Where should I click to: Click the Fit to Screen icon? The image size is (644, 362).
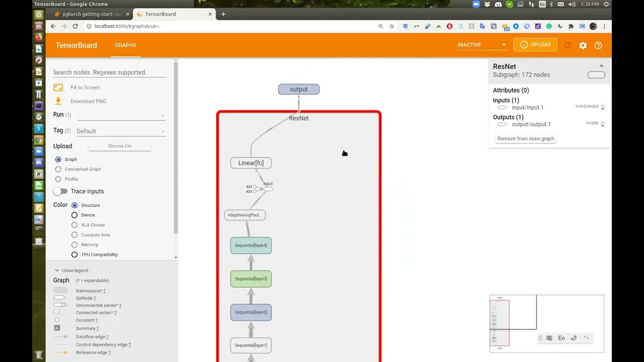click(58, 87)
